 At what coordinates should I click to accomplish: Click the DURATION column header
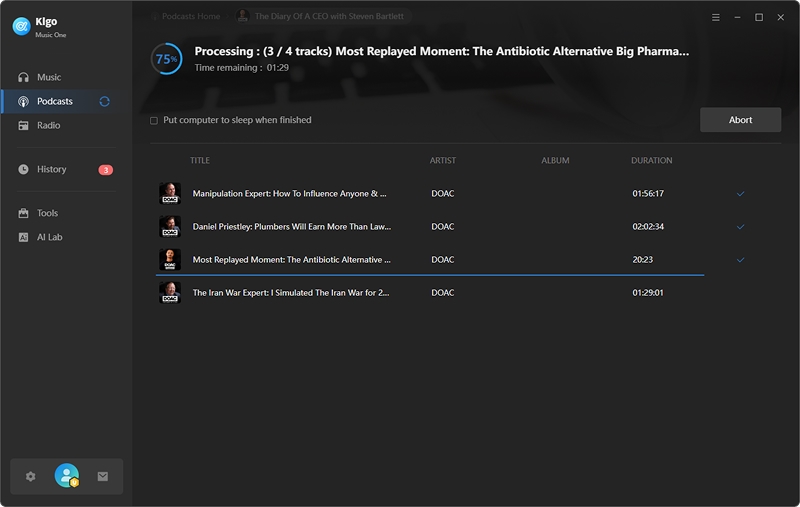pos(652,161)
